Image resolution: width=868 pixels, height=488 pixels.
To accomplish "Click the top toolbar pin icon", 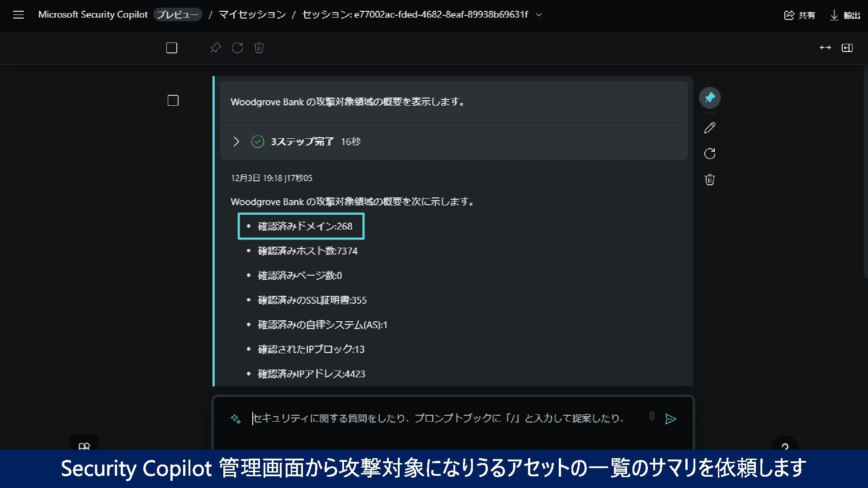I will (216, 48).
